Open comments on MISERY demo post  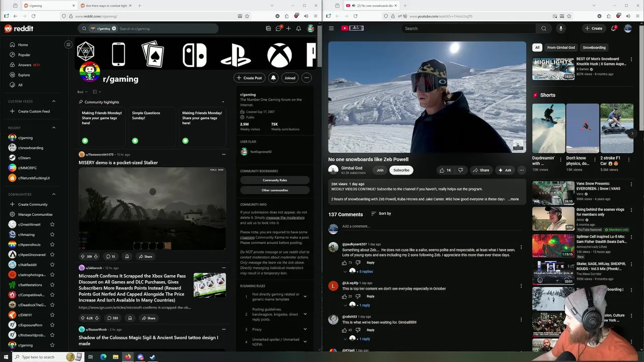(111, 256)
